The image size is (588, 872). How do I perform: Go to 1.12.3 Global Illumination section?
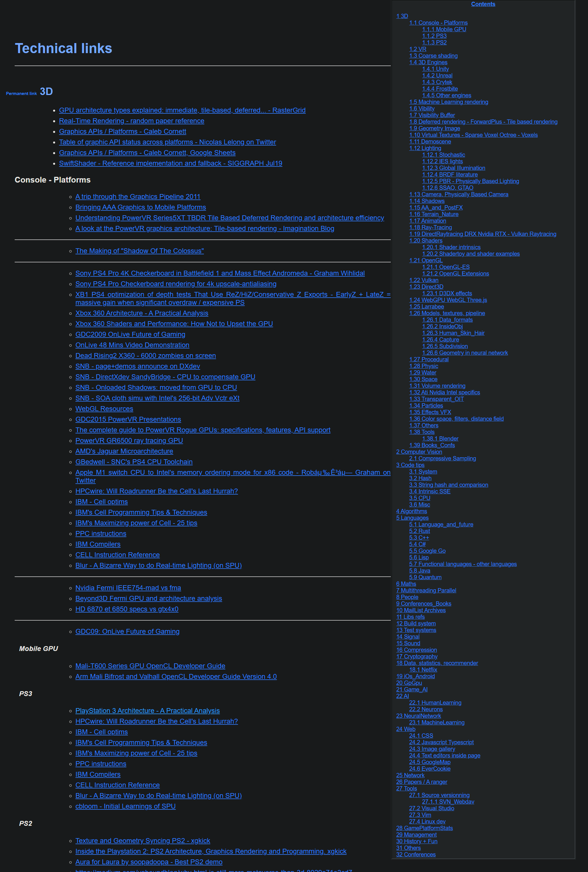[x=453, y=168]
